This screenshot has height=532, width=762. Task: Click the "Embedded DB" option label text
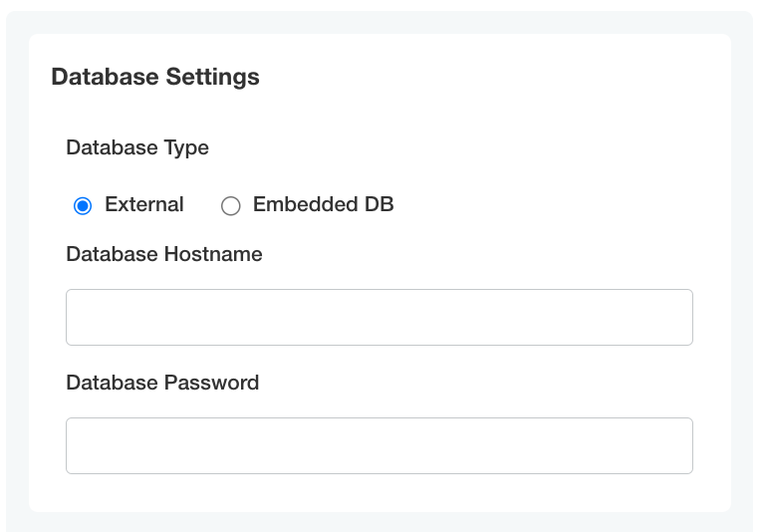point(323,205)
